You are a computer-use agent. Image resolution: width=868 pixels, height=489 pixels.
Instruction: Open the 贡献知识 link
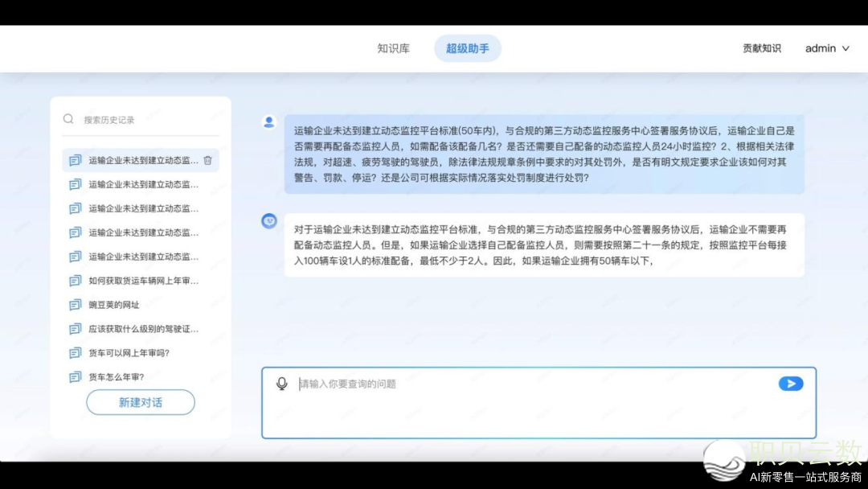tap(762, 48)
